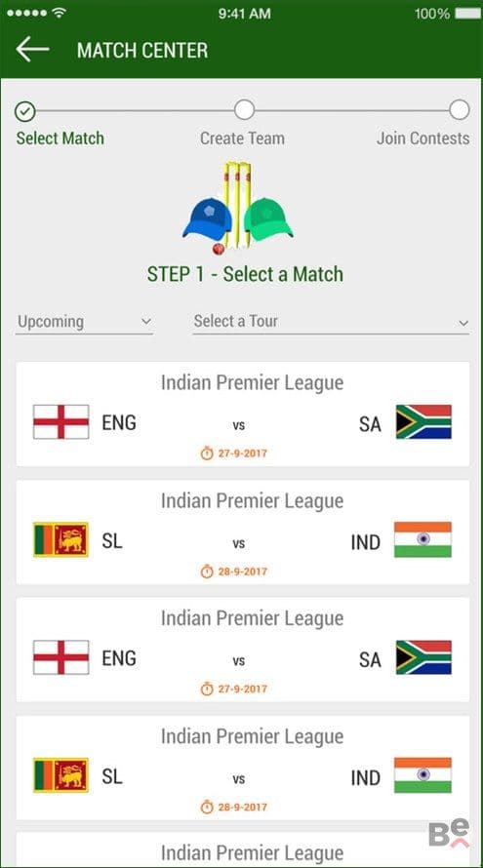
Task: Tap the England flag in first match
Action: (60, 422)
